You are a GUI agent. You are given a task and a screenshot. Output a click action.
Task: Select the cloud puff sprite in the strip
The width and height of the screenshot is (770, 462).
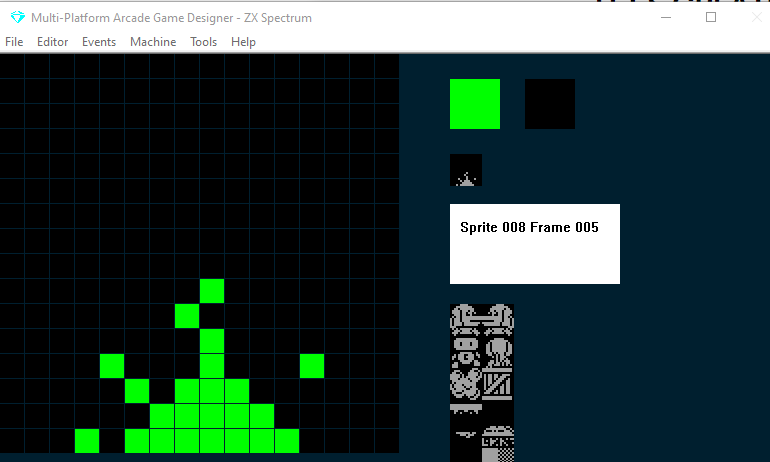tap(466, 384)
